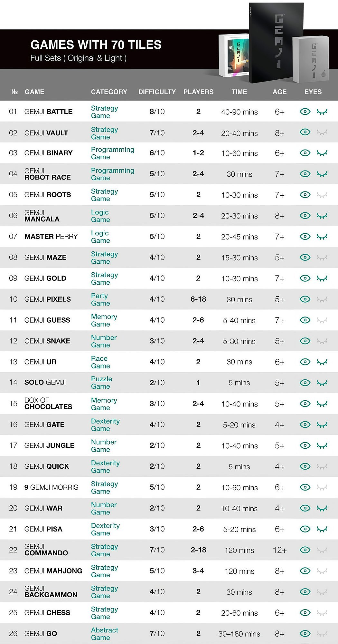Viewport: 338px width, 644px height.
Task: Click closed eye icon in Solo Gemji row
Action: [x=322, y=383]
